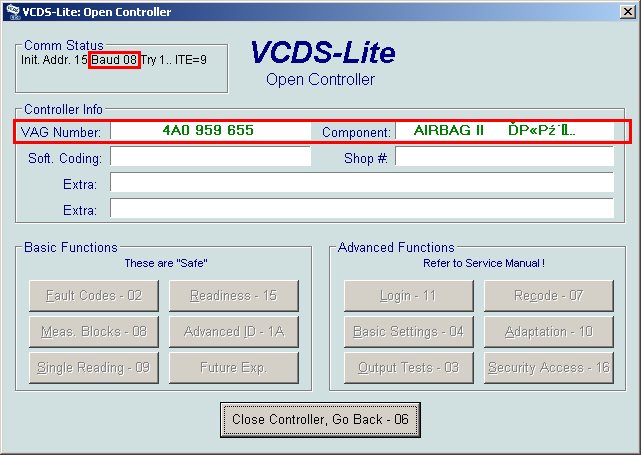Click the VCDS-Lite title bar app icon

13,12
